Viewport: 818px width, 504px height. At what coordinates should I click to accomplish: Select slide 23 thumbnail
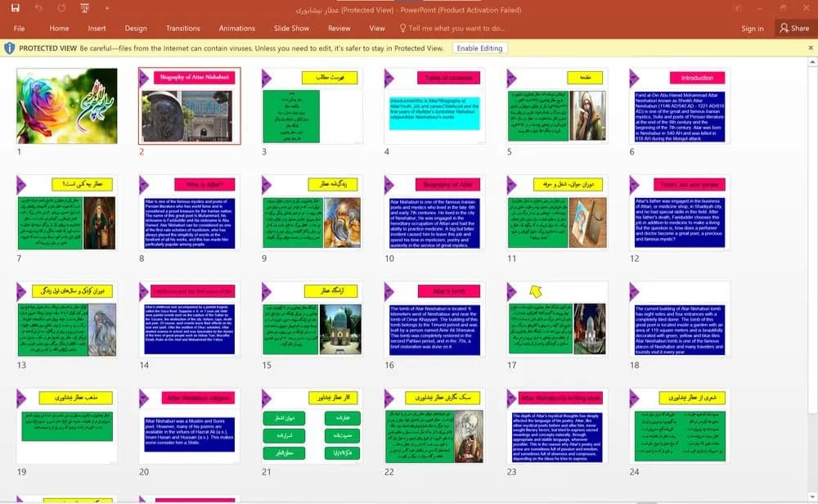[557, 425]
